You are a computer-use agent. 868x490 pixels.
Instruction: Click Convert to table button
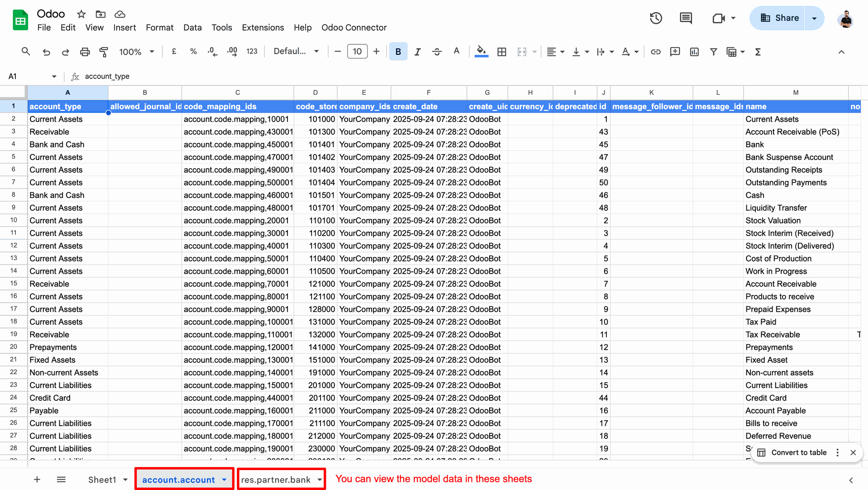click(x=798, y=452)
